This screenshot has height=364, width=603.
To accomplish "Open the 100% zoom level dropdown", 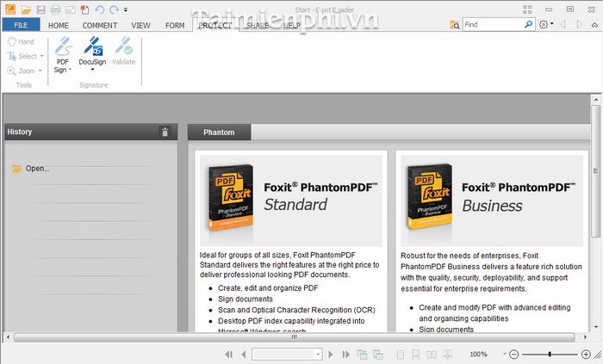I will point(505,354).
